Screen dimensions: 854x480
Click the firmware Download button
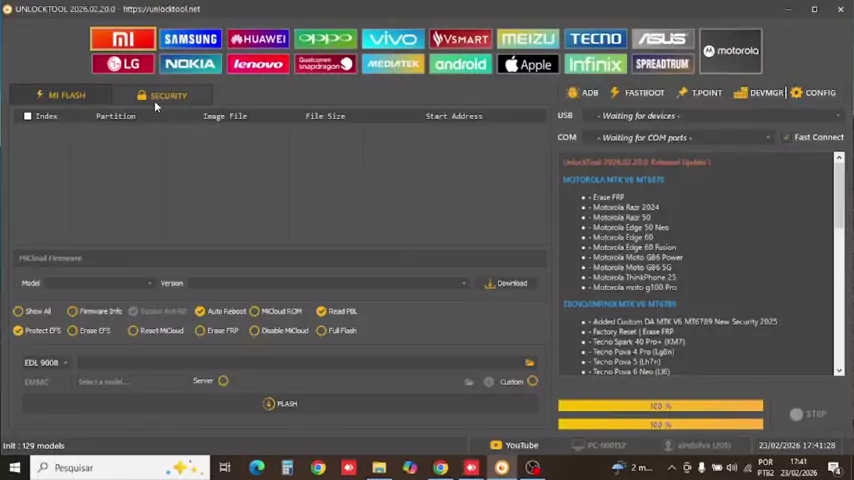click(506, 283)
